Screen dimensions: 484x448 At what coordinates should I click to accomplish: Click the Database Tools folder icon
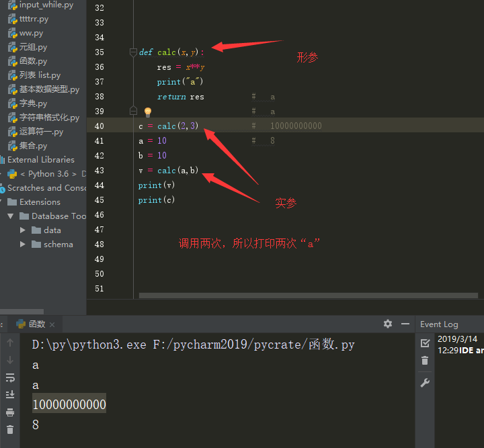pos(24,216)
